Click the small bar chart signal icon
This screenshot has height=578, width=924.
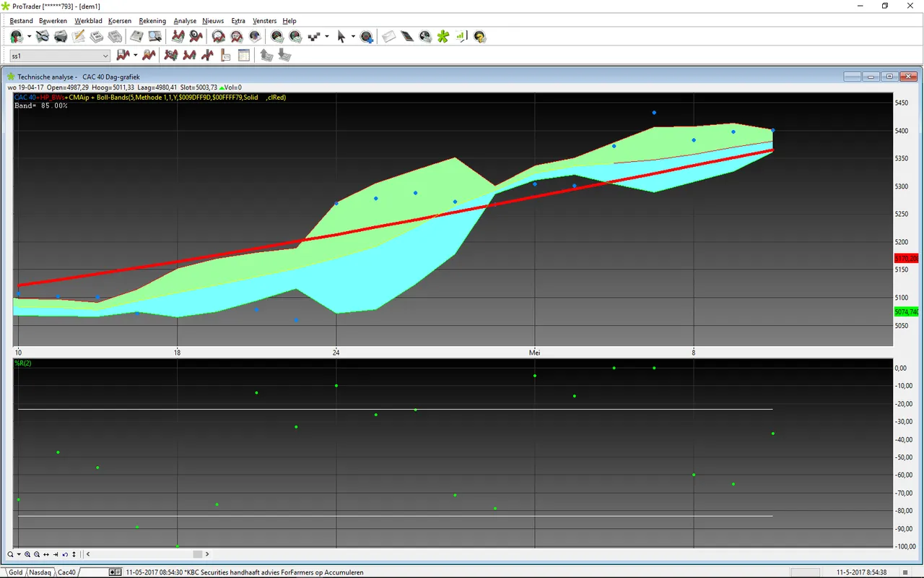point(461,36)
